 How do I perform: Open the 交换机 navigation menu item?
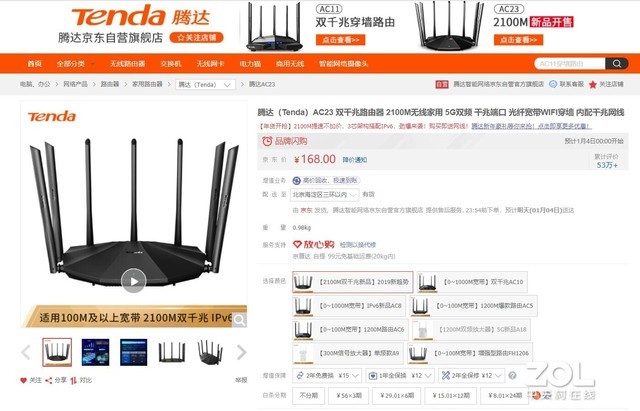(171, 64)
